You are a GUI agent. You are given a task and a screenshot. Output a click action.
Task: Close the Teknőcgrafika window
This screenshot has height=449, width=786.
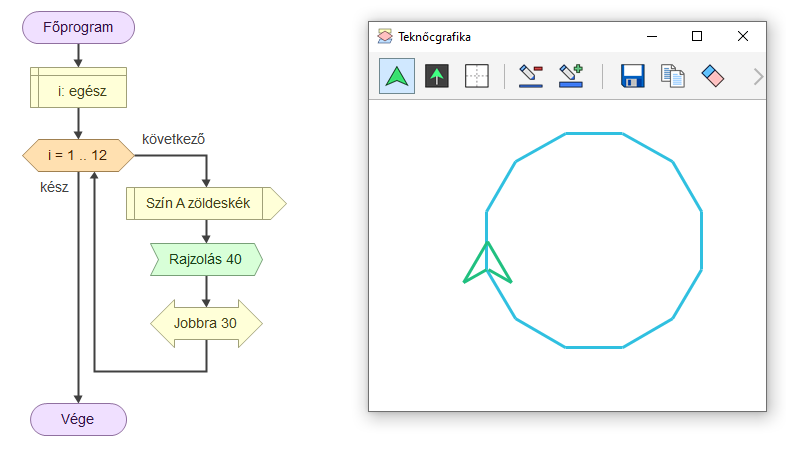(743, 36)
